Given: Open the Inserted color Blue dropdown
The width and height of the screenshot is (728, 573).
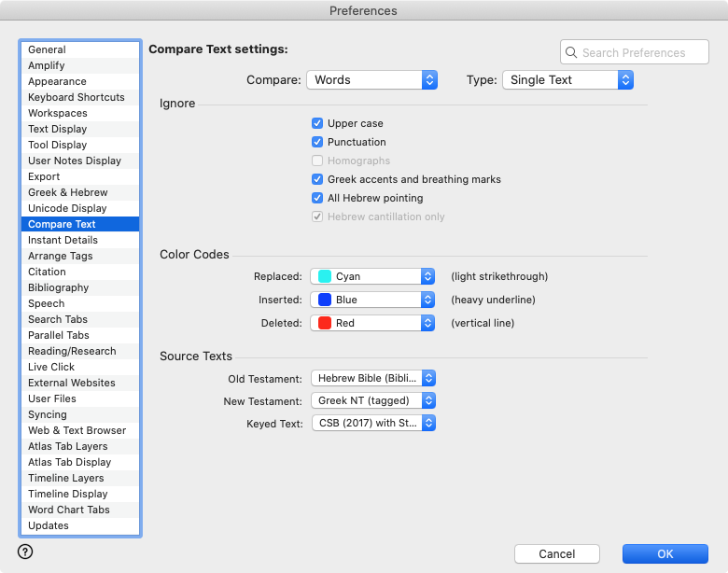Looking at the screenshot, I should tap(372, 300).
